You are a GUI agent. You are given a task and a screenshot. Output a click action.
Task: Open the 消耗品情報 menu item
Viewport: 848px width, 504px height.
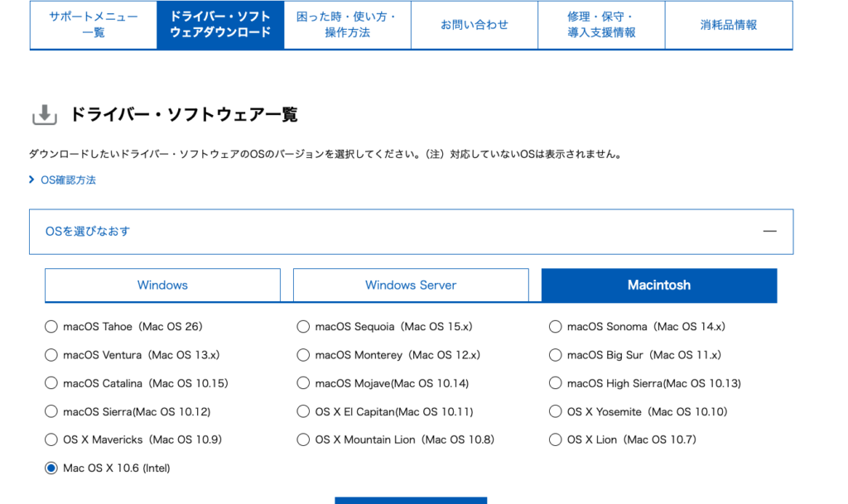click(729, 25)
